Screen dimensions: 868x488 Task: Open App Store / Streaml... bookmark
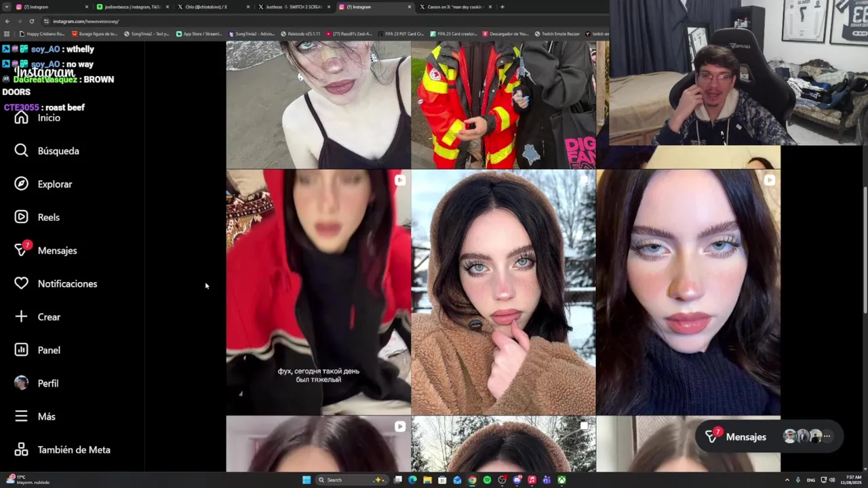199,33
